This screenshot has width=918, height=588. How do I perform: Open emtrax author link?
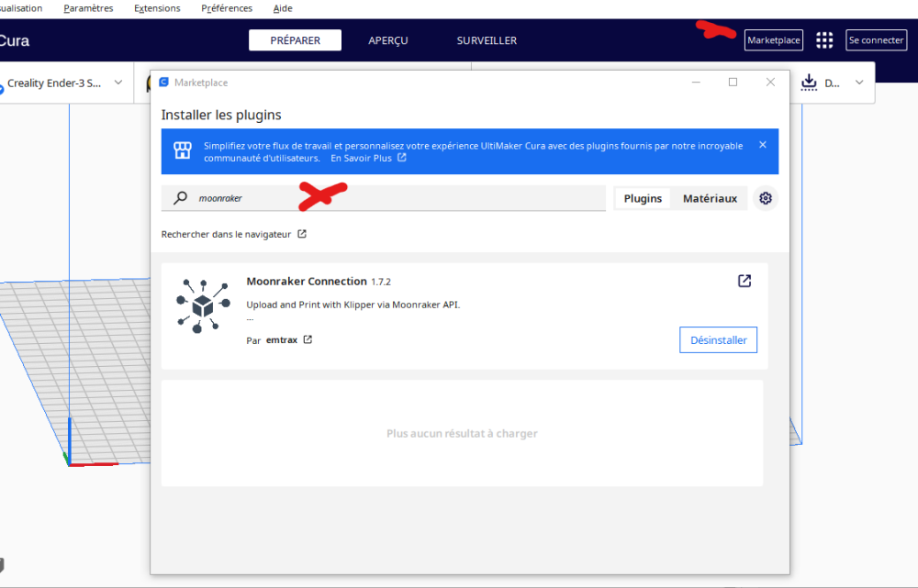288,340
